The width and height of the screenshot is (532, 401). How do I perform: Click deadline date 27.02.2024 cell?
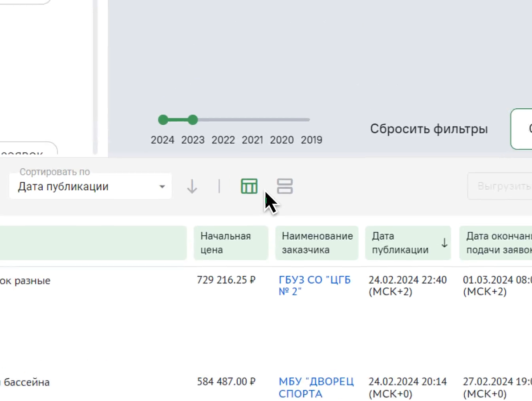(x=497, y=388)
